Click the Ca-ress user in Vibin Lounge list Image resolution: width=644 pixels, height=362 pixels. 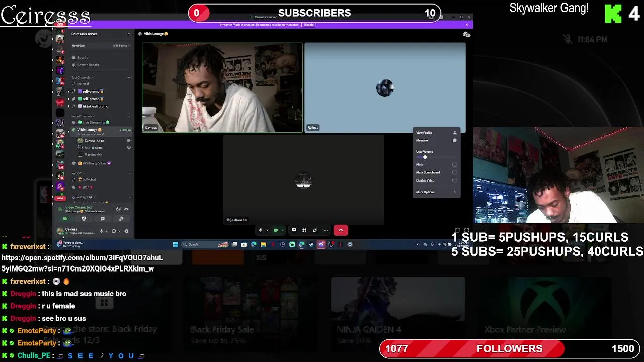pos(105,141)
